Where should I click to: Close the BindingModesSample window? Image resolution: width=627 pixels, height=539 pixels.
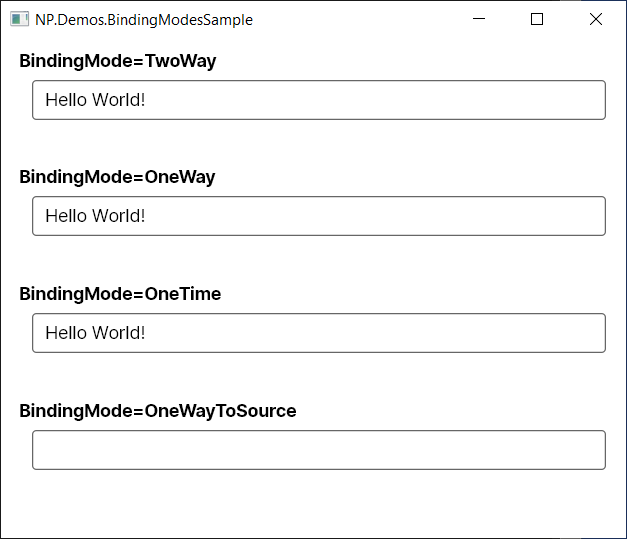click(595, 19)
